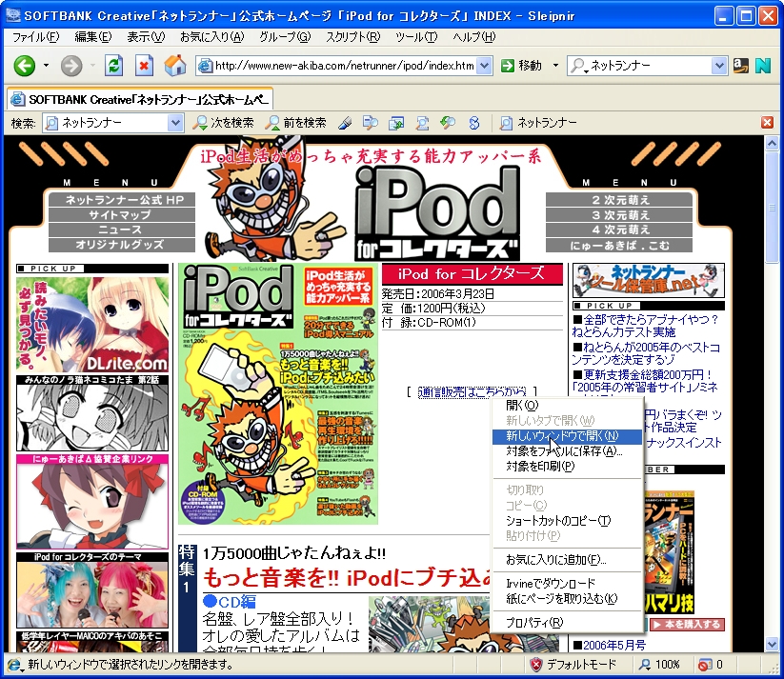Choose 開く(O) in context menu
The image size is (784, 679).
tap(567, 406)
